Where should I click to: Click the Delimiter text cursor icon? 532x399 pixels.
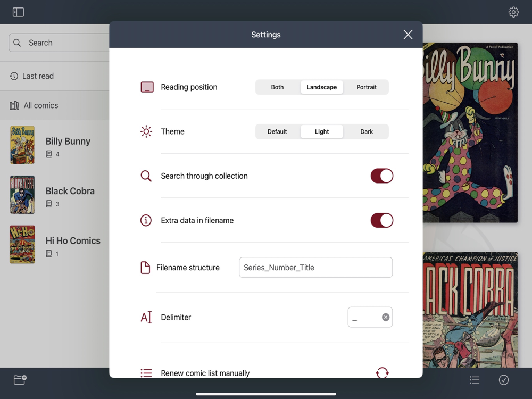(x=146, y=317)
